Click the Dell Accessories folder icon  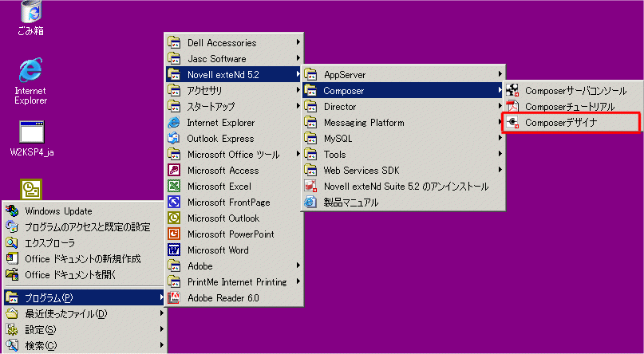(x=175, y=43)
